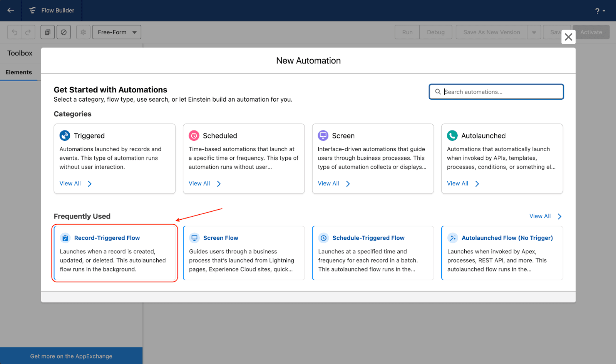The width and height of the screenshot is (616, 364).
Task: Open the help question mark menu
Action: point(599,11)
